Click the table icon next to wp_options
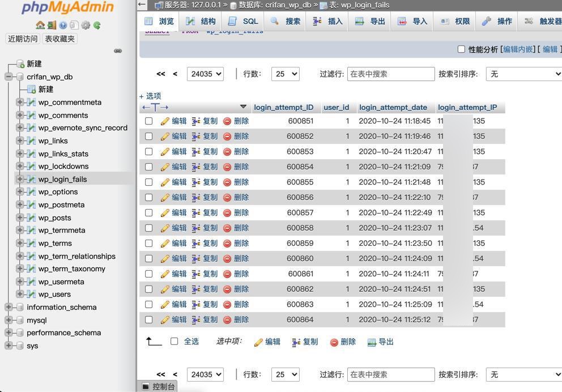 pos(32,191)
